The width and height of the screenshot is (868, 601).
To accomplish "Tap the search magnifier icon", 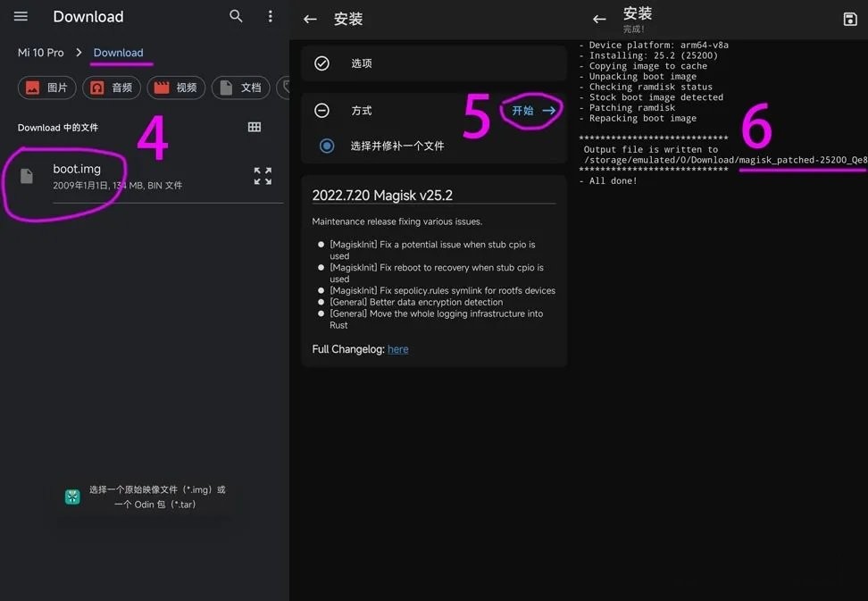I will point(236,16).
